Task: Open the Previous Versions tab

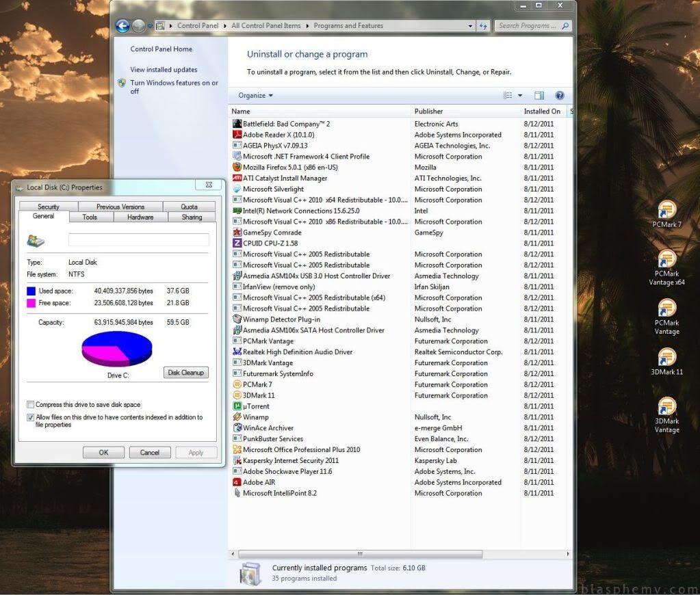Action: point(120,207)
